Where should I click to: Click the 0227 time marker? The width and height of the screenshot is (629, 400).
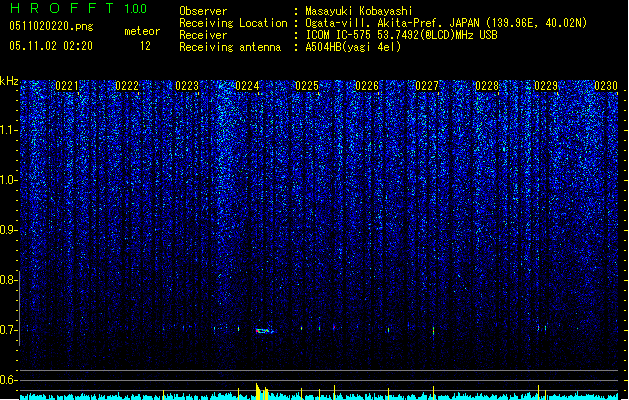(x=427, y=86)
